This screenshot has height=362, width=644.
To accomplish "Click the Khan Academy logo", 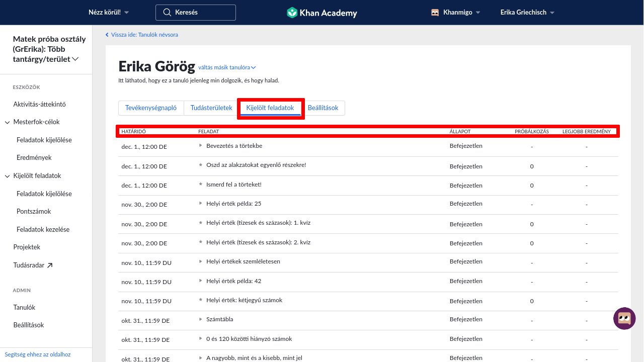I will point(322,13).
